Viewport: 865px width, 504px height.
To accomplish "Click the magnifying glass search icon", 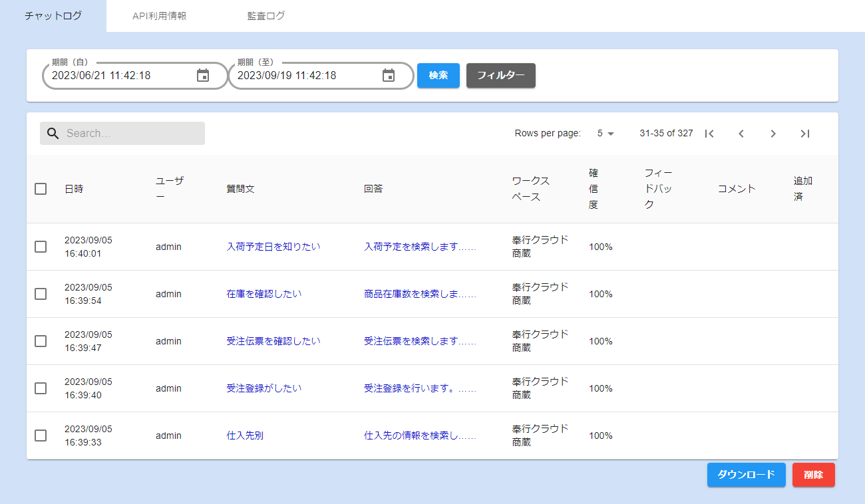I will [53, 134].
